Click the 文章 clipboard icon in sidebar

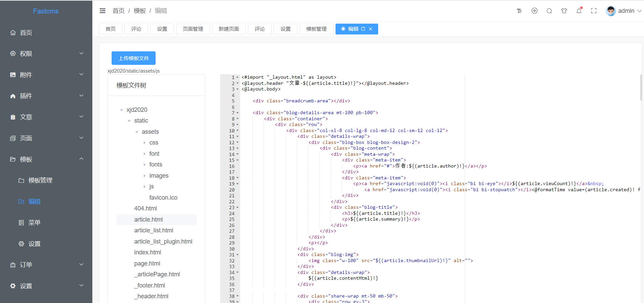point(13,117)
